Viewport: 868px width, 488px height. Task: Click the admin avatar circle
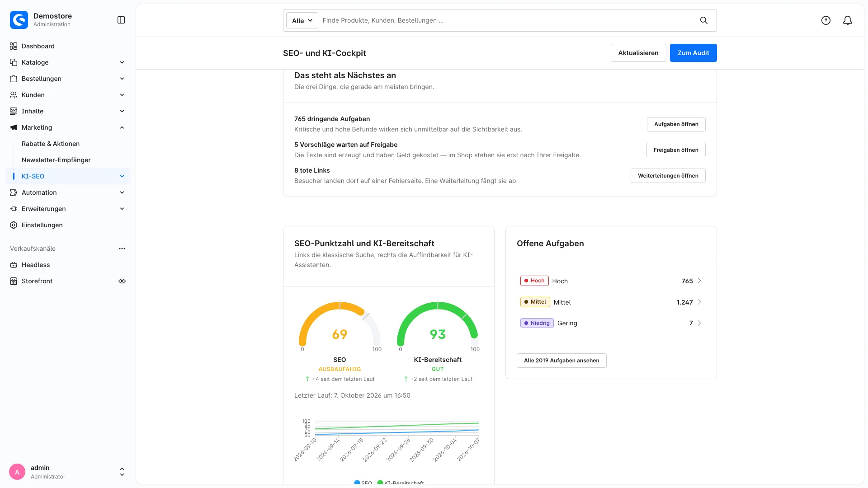pos(17,472)
